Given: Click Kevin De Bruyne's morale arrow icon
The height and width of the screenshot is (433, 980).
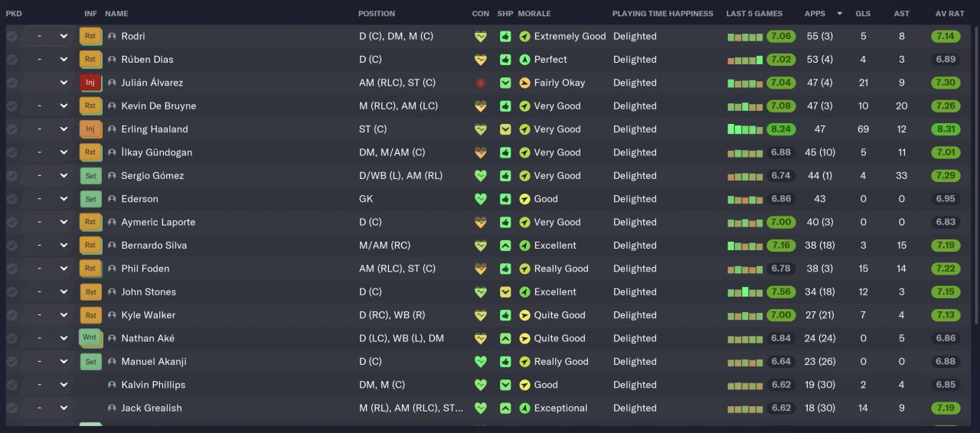Looking at the screenshot, I should 524,106.
